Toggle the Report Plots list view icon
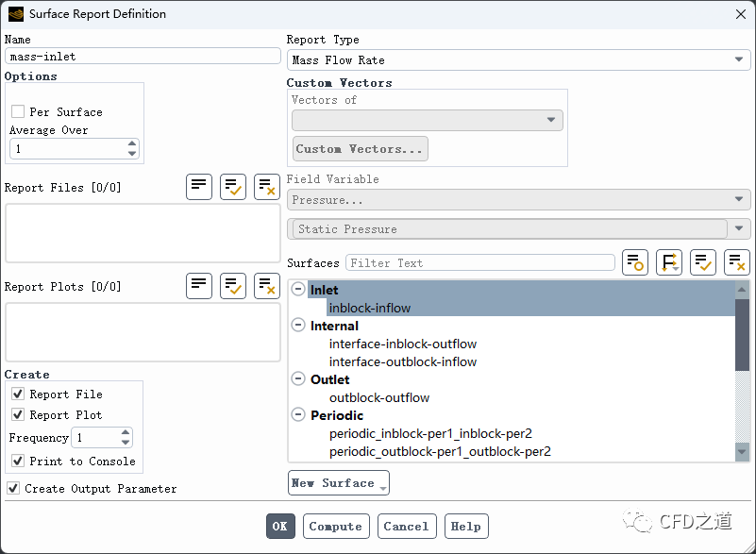 pos(199,286)
